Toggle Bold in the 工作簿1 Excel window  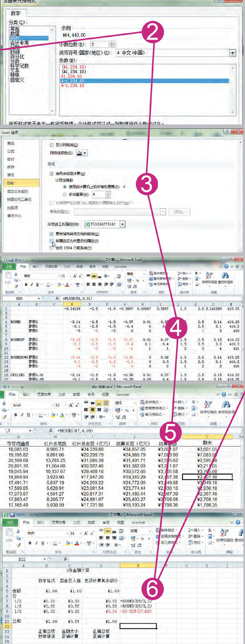tap(26, 284)
